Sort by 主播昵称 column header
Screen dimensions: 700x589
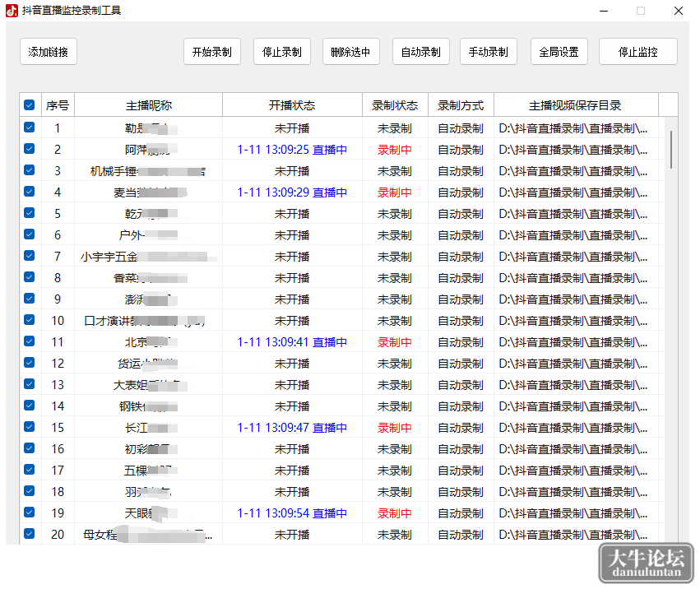coord(148,105)
